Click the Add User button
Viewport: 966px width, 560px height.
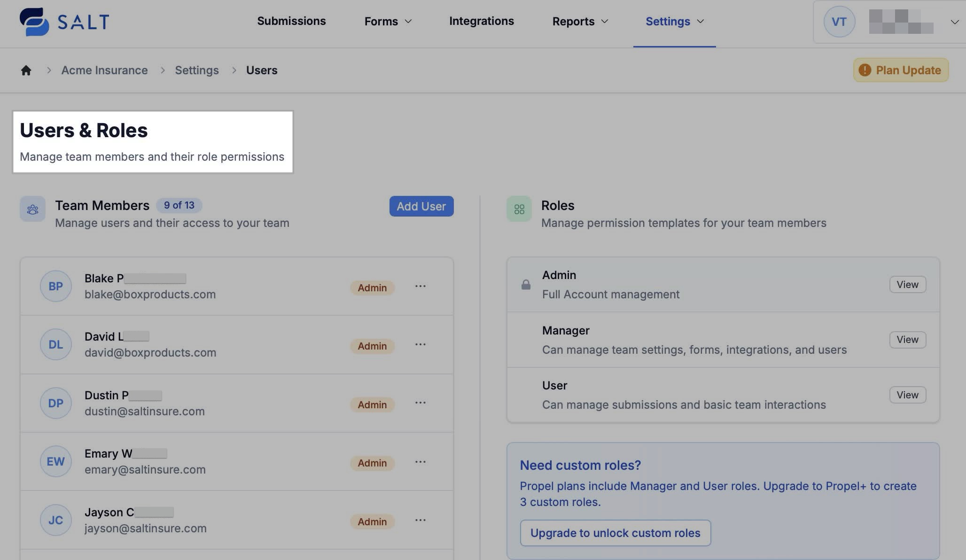pos(421,206)
